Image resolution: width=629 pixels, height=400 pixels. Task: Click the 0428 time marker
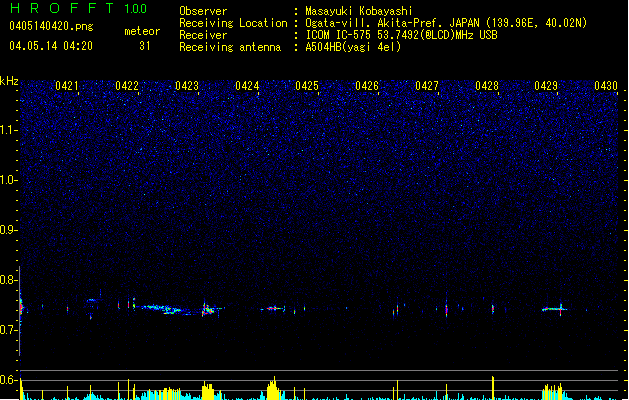point(487,86)
